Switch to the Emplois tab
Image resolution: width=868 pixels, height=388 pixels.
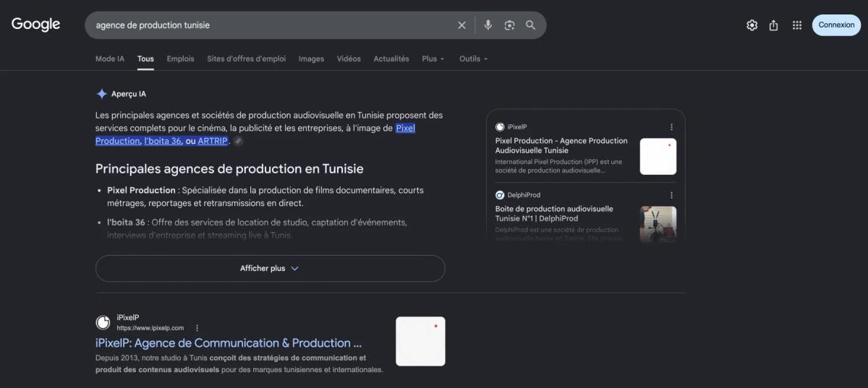(x=180, y=59)
